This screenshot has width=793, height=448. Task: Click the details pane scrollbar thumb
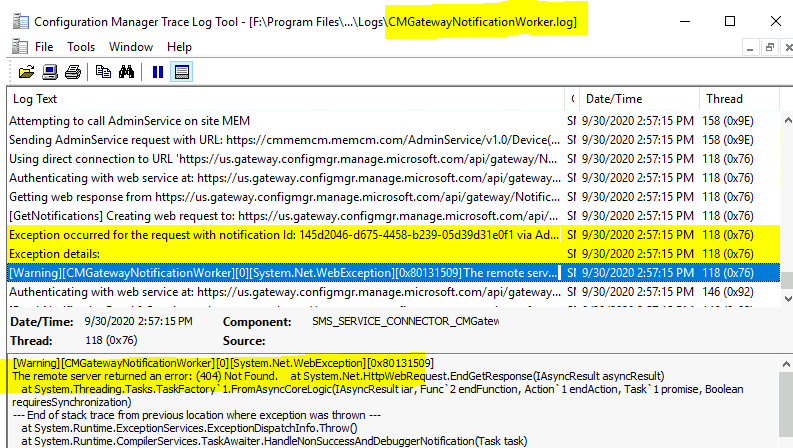pos(786,404)
